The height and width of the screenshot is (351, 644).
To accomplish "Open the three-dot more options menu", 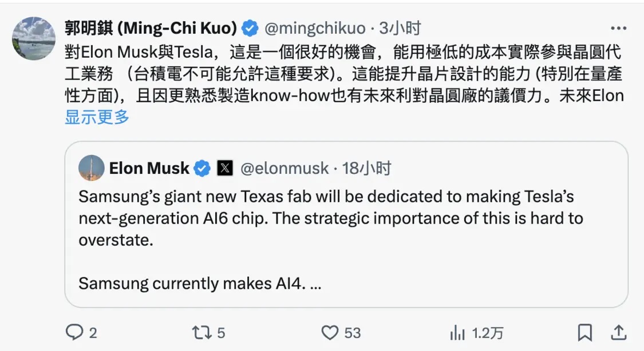I will click(618, 28).
